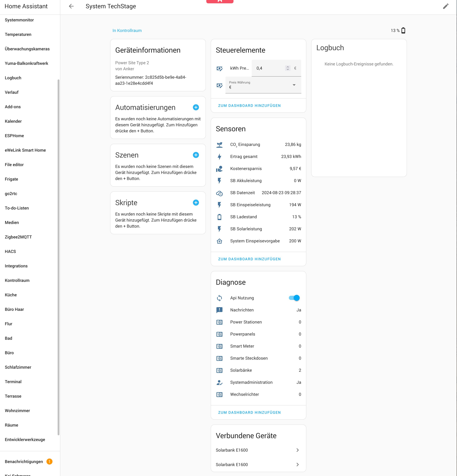457x476 pixels.
Task: Open Benachrichtigungen in the sidebar
Action: [24, 461]
